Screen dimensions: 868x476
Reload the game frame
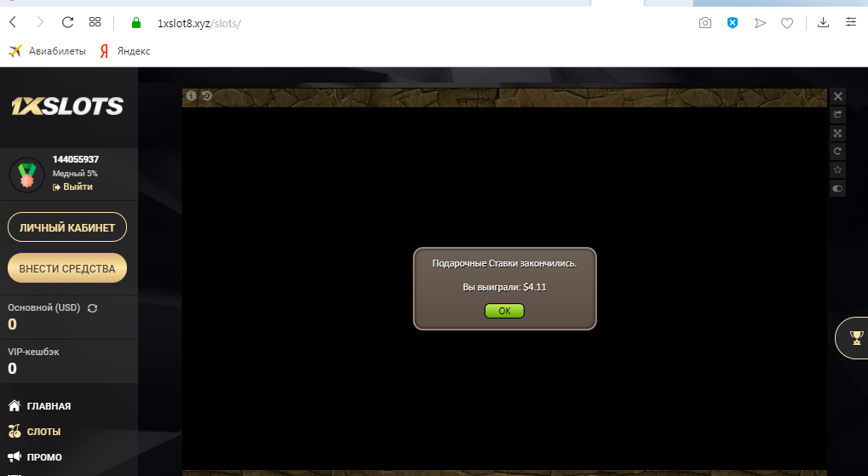click(x=837, y=152)
